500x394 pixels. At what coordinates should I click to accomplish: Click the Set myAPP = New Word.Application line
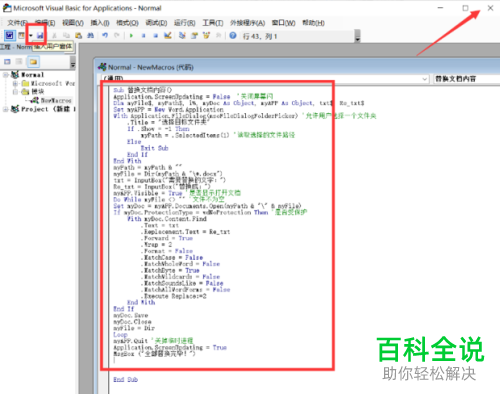pos(168,109)
